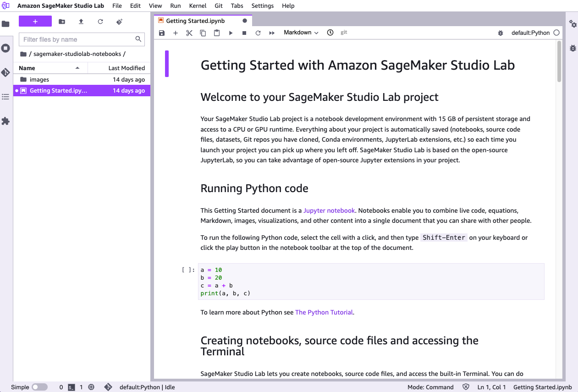
Task: Open the Table of Contents panel
Action: pyautogui.click(x=6, y=97)
